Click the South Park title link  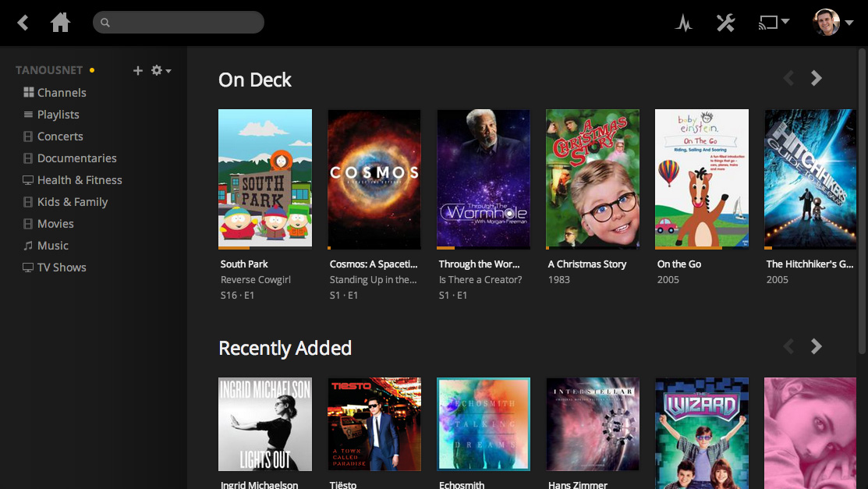tap(244, 264)
